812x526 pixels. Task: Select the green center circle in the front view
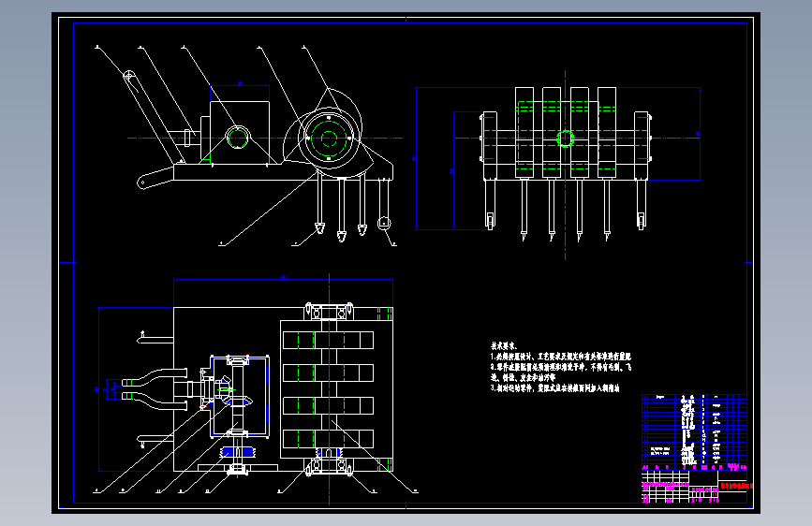[565, 139]
